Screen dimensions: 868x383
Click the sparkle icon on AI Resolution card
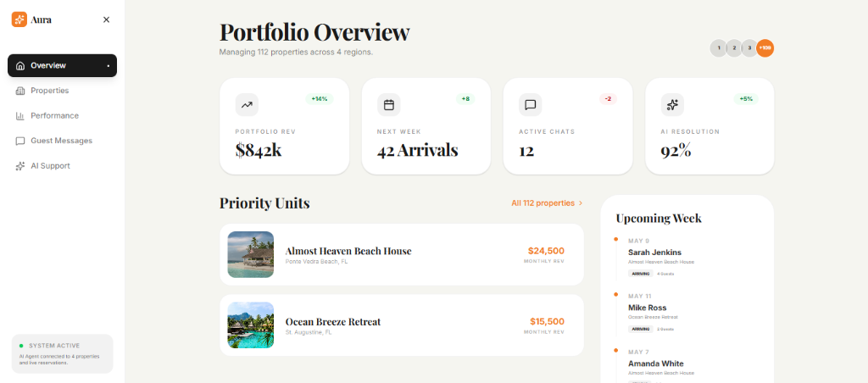[672, 104]
